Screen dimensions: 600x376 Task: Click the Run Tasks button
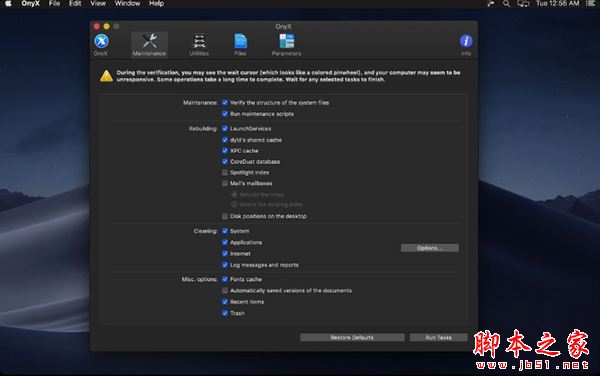[x=439, y=337]
